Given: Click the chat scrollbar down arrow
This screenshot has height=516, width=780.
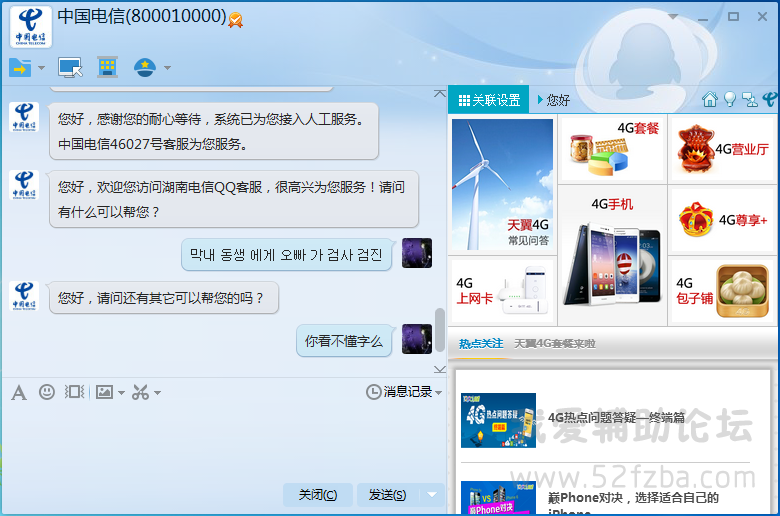Looking at the screenshot, I should point(440,369).
